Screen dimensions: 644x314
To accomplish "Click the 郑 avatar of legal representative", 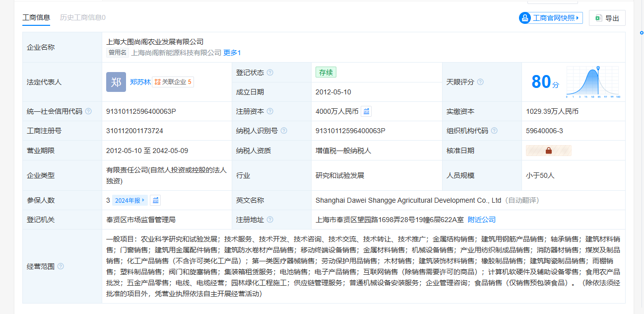I will point(116,82).
